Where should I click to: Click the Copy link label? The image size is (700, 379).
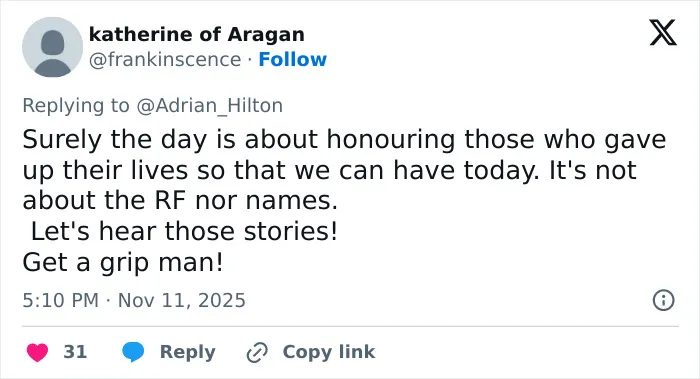coord(329,352)
